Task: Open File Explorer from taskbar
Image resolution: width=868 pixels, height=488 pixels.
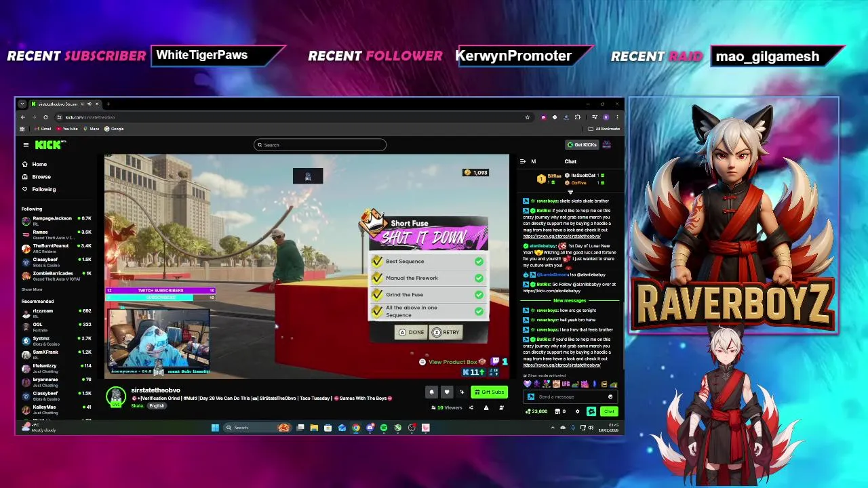Action: click(x=314, y=428)
